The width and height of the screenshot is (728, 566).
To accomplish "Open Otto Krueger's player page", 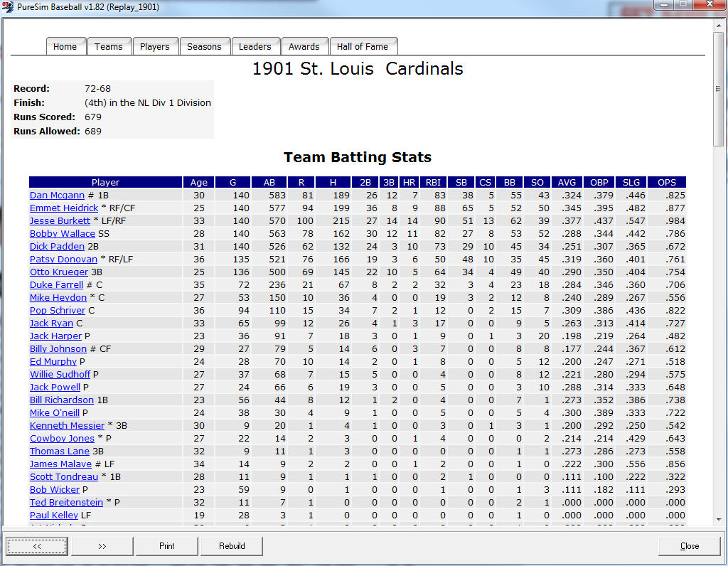I will pos(59,272).
